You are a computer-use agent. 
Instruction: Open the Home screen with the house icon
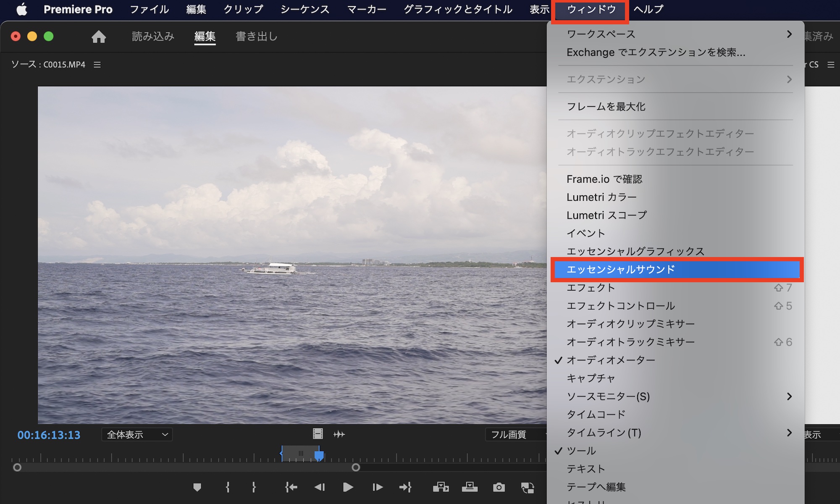point(99,36)
